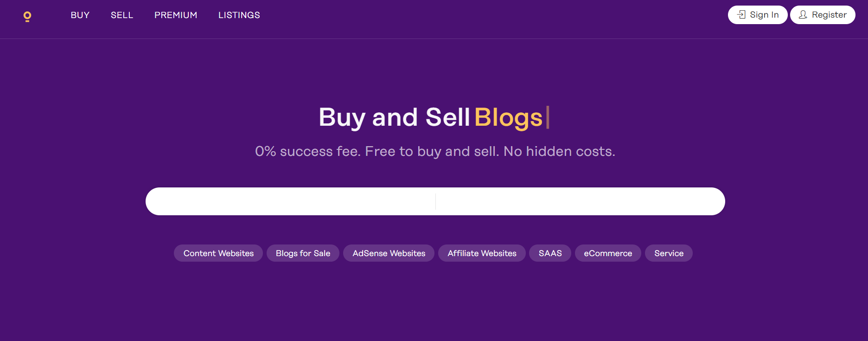Screen dimensions: 868x341
Task: Pick the SAAS category chip
Action: click(550, 253)
